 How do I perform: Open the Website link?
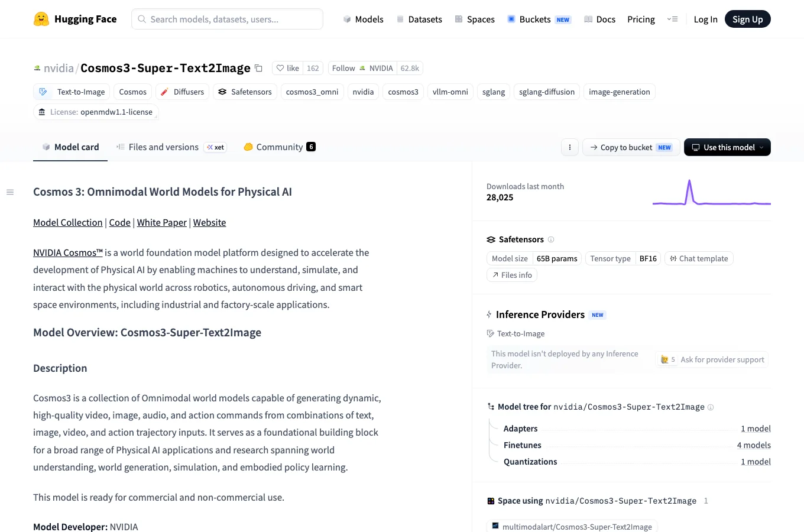pos(210,223)
